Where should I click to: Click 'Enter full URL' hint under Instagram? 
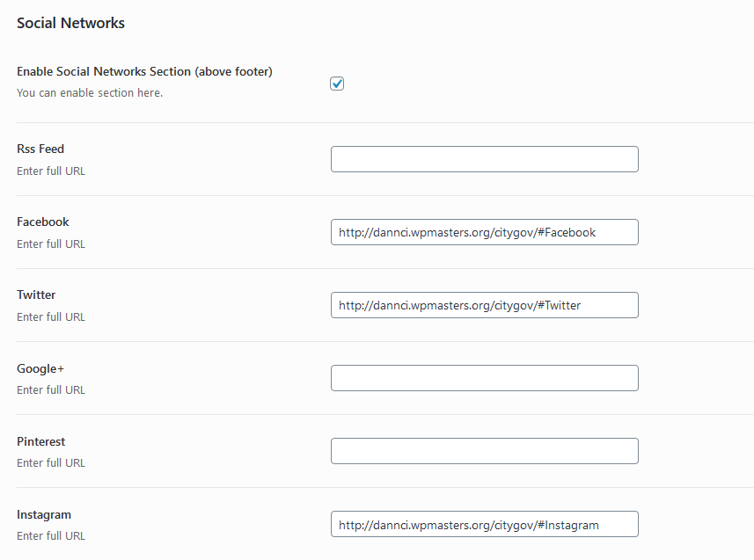[x=51, y=535]
